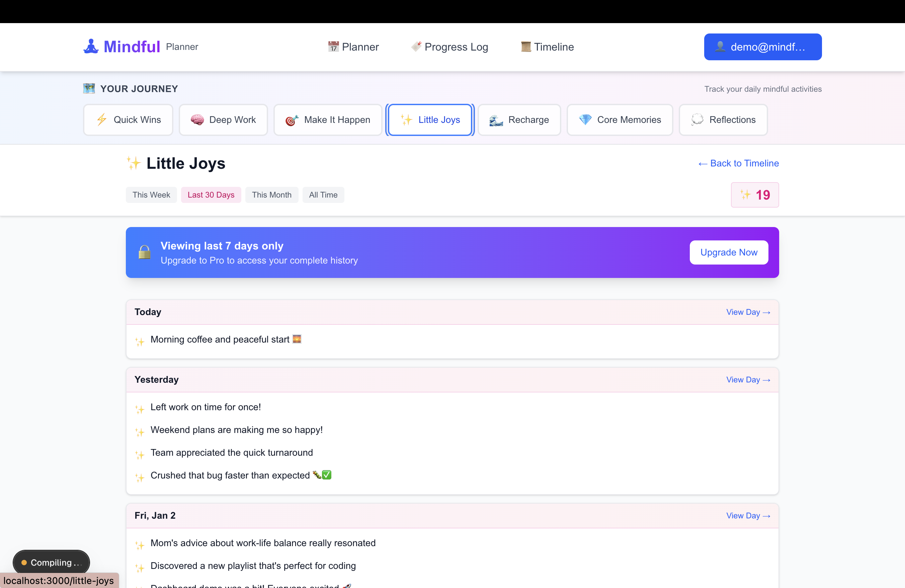Follow the Back to Timeline link

coord(738,163)
